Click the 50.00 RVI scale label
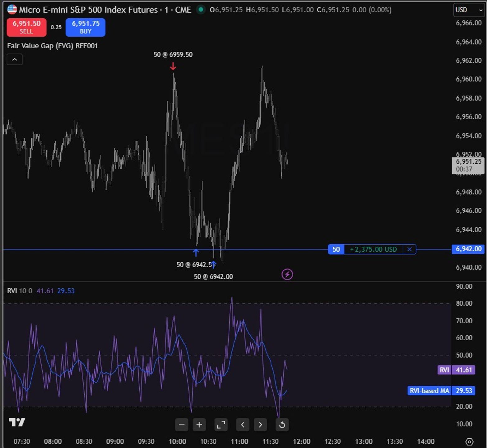The width and height of the screenshot is (487, 448). [464, 355]
